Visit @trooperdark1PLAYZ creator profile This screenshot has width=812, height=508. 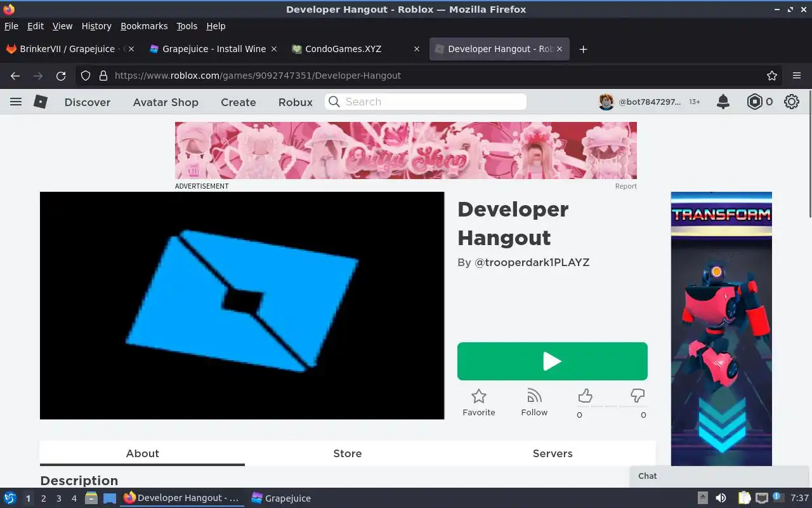532,262
